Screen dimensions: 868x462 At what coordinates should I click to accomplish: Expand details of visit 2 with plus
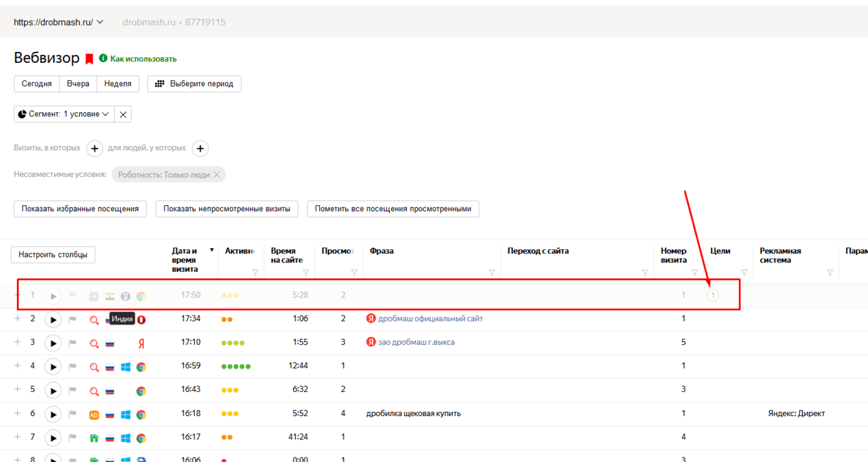tap(17, 318)
